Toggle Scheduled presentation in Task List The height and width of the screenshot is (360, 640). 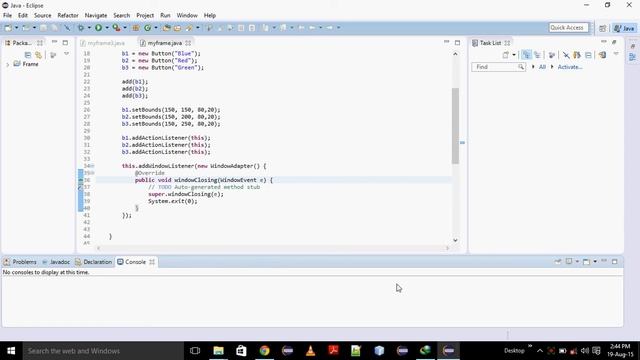pyautogui.click(x=537, y=55)
